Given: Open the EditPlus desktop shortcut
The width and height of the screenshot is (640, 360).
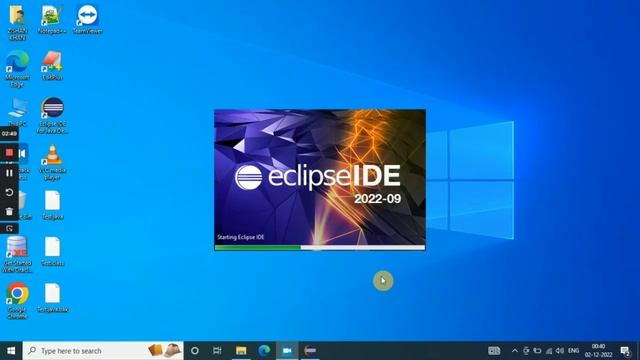Looking at the screenshot, I should pos(52,65).
